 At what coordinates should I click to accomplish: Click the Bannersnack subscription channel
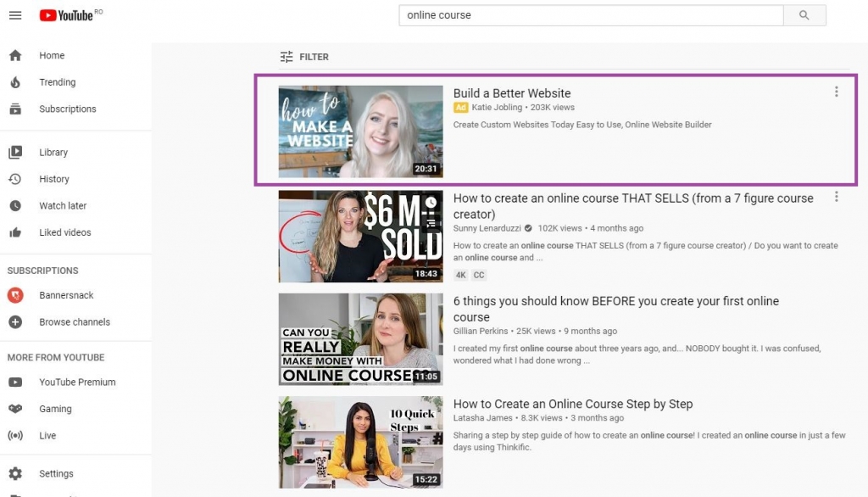tap(66, 295)
